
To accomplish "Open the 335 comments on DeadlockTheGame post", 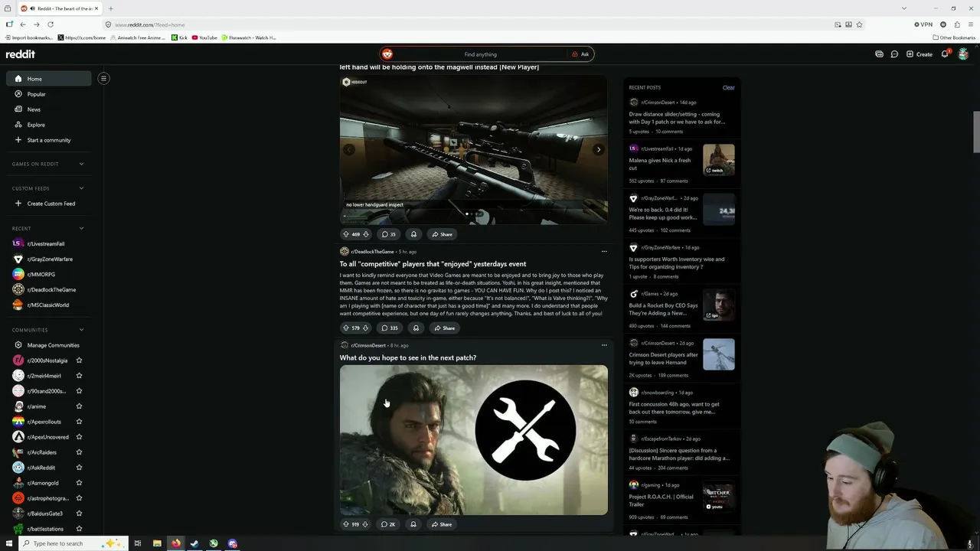I will point(390,328).
